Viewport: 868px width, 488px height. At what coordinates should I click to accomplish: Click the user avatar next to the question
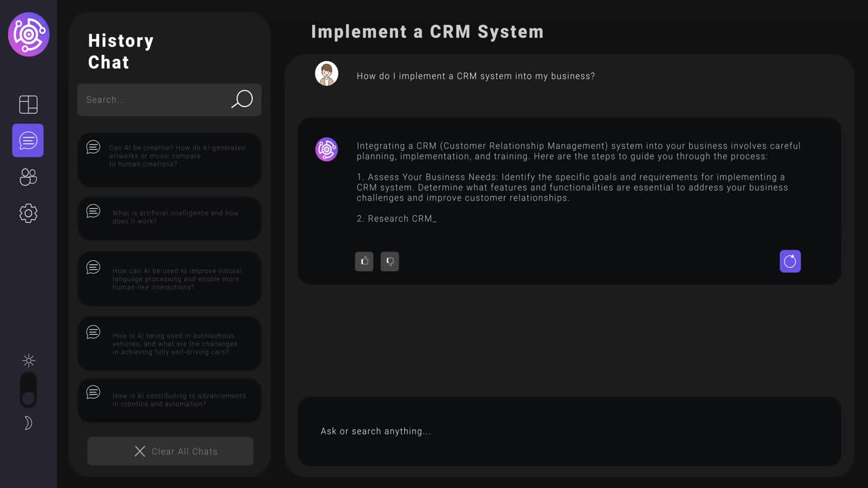tap(327, 73)
